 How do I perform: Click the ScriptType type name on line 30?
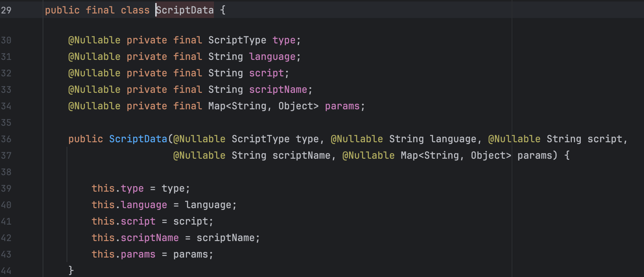point(237,40)
